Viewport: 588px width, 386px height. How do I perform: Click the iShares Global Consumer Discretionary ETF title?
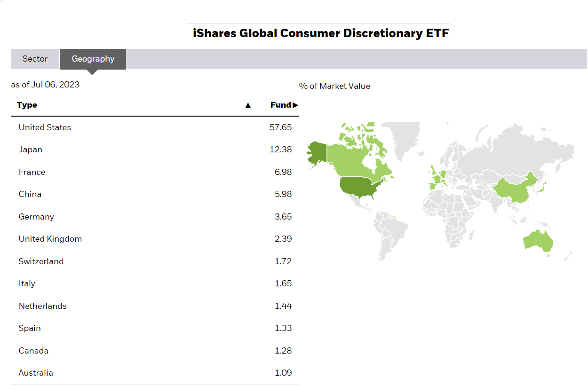[321, 33]
